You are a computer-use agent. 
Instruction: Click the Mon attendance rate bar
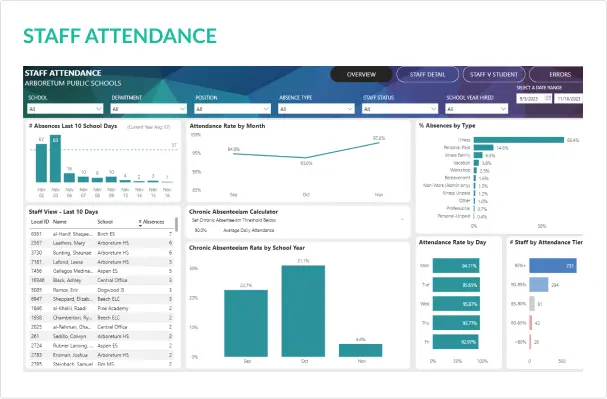(x=456, y=265)
